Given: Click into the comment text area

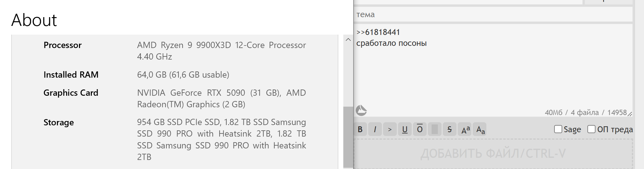Looking at the screenshot, I should tap(493, 75).
